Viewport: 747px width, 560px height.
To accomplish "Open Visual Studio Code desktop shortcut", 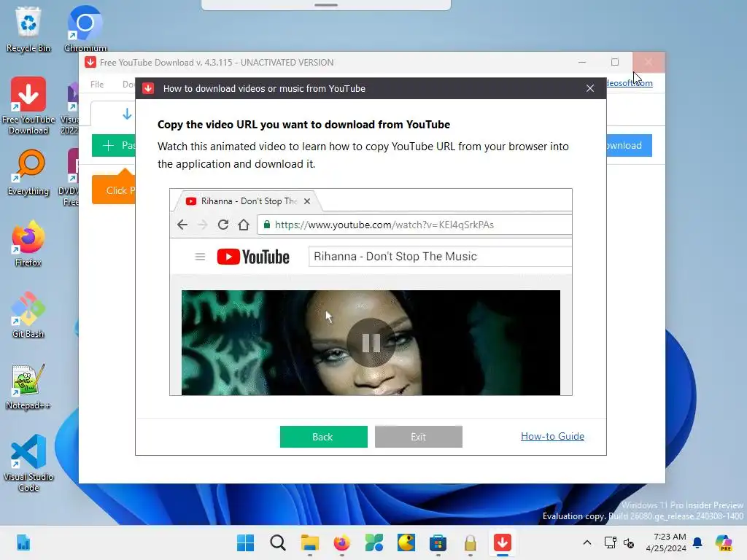I will 28,463.
